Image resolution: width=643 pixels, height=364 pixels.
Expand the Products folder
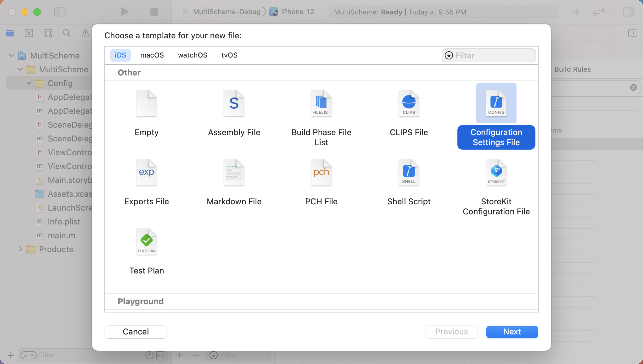point(20,249)
